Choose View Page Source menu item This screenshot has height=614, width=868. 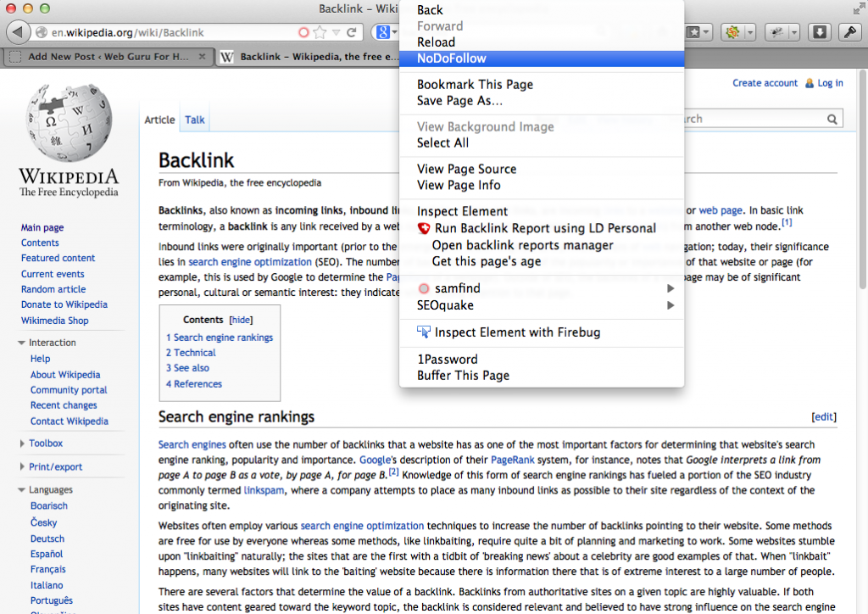click(x=542, y=169)
